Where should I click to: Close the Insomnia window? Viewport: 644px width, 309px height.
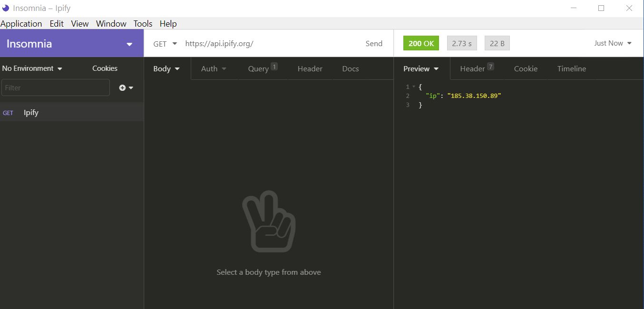click(629, 8)
